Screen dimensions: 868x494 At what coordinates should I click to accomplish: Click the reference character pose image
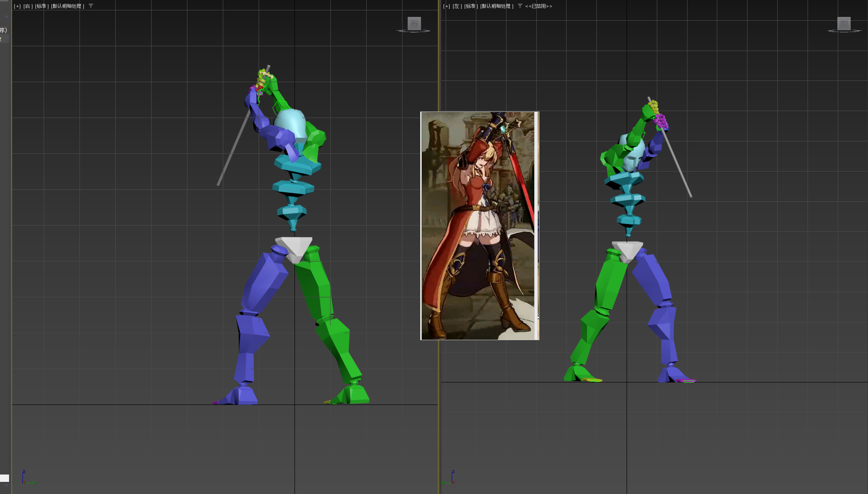click(479, 225)
